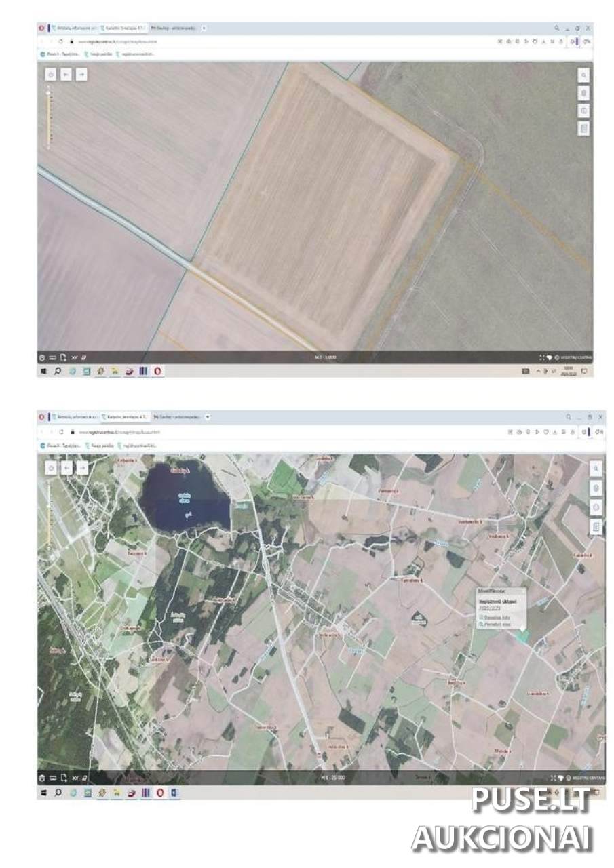Viewport: 614px width, 868px height.
Task: Click "Daugiau info" link in the parcel popup
Action: (496, 618)
